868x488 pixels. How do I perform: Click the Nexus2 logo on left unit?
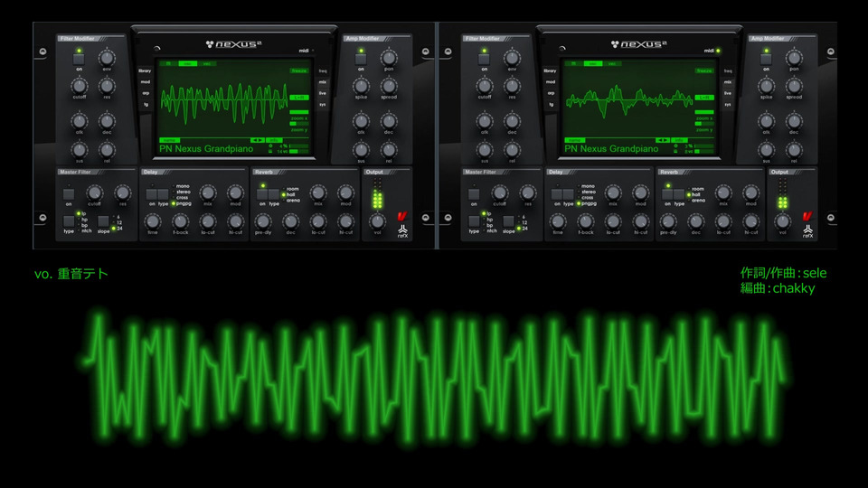(x=233, y=44)
